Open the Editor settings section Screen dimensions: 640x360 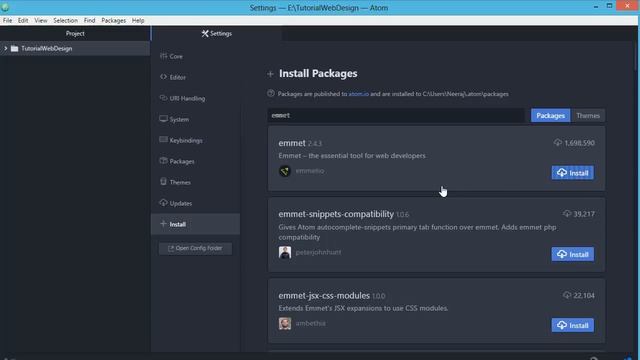pyautogui.click(x=173, y=77)
